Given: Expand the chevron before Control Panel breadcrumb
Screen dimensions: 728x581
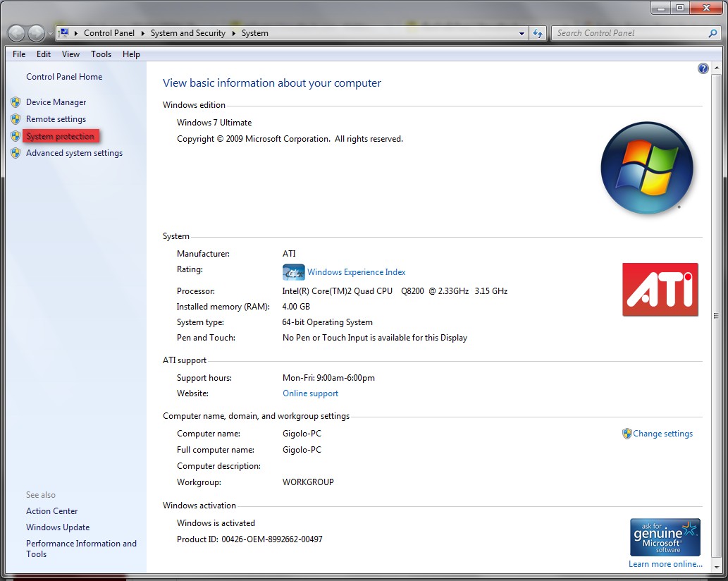Looking at the screenshot, I should click(75, 33).
